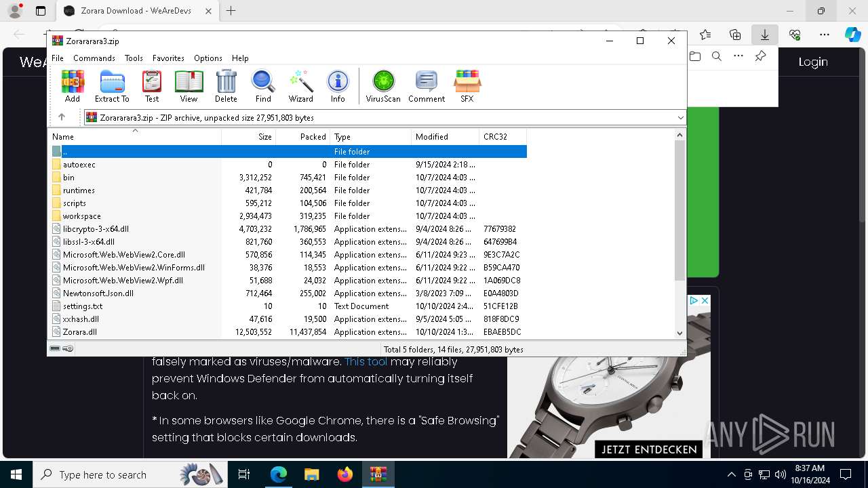Image resolution: width=868 pixels, height=488 pixels.
Task: Run the Test archive tool
Action: (x=152, y=86)
